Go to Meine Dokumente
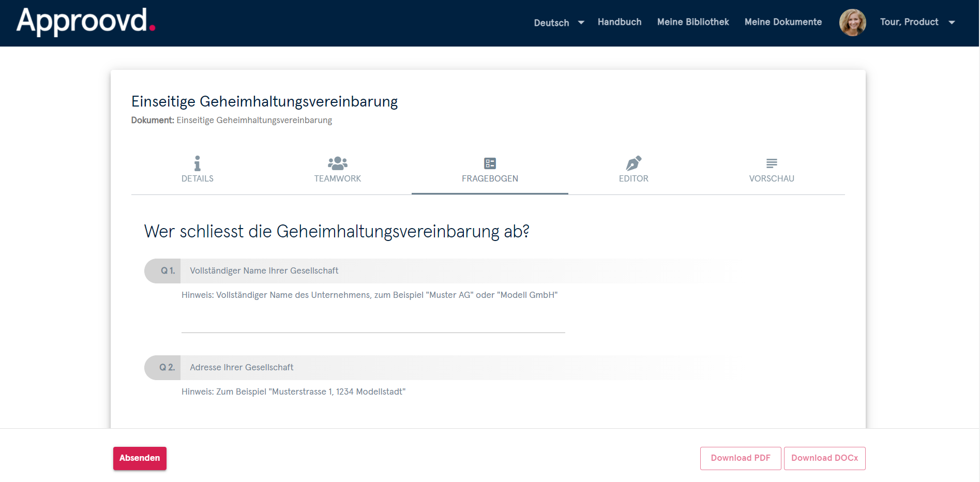This screenshot has height=482, width=980. [783, 22]
